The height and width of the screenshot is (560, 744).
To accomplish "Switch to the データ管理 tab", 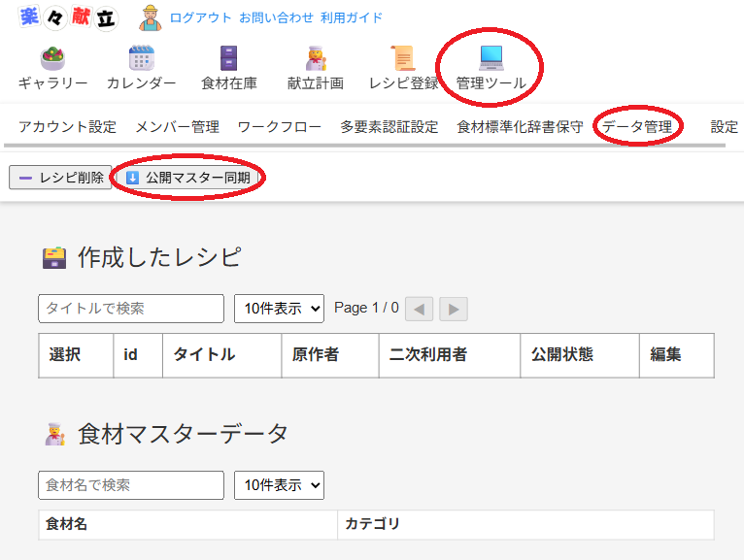I will click(637, 127).
